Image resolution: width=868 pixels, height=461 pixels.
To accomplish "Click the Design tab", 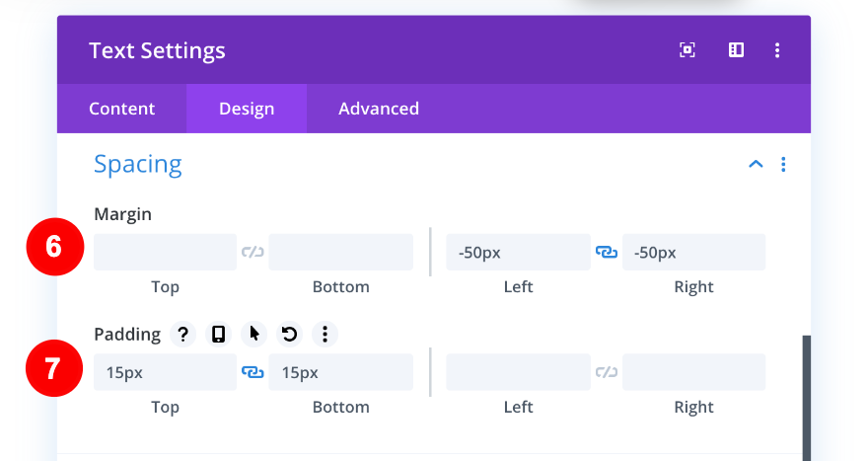I will click(x=247, y=109).
